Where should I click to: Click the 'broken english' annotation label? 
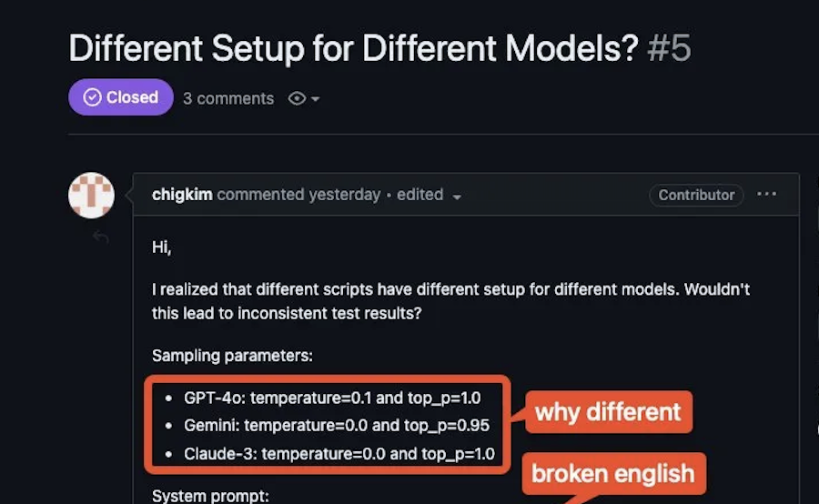tap(612, 473)
